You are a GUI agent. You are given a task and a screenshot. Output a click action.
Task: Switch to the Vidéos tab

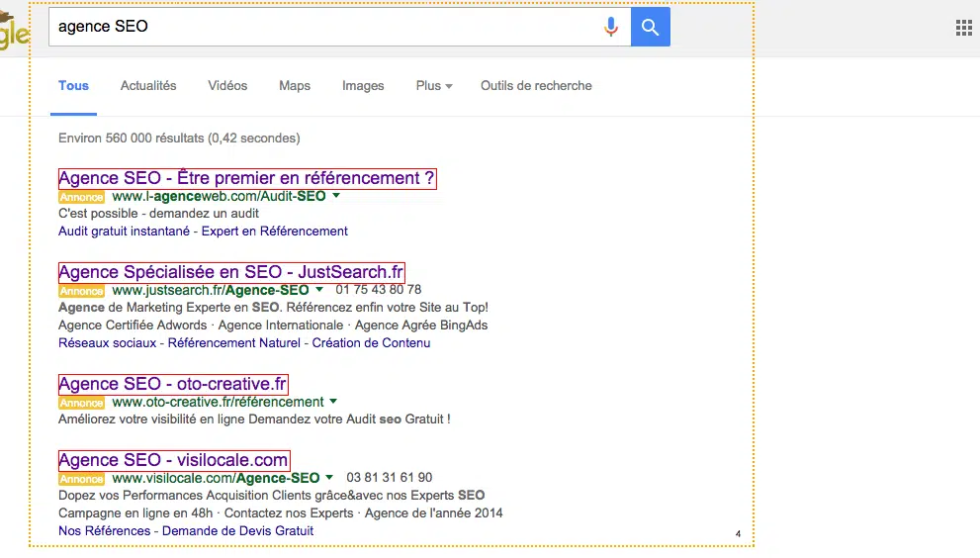click(227, 86)
